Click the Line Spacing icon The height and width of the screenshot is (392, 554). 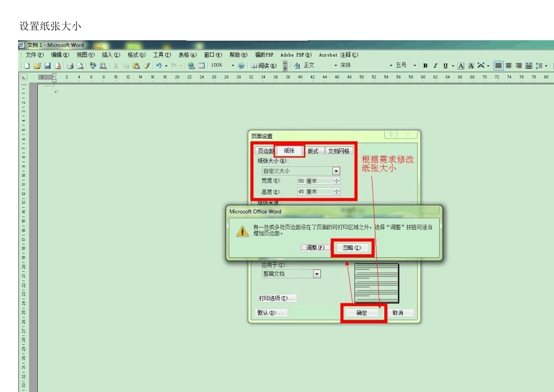click(539, 66)
